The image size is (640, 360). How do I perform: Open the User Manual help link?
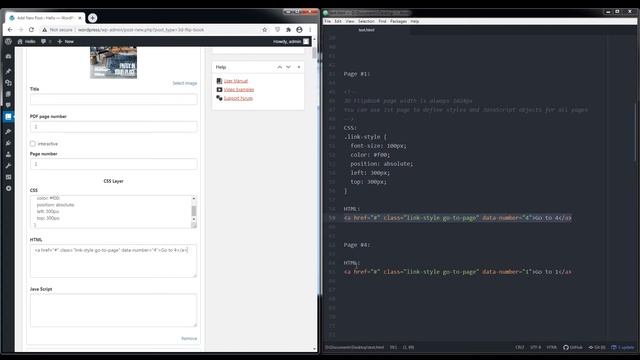[x=236, y=81]
